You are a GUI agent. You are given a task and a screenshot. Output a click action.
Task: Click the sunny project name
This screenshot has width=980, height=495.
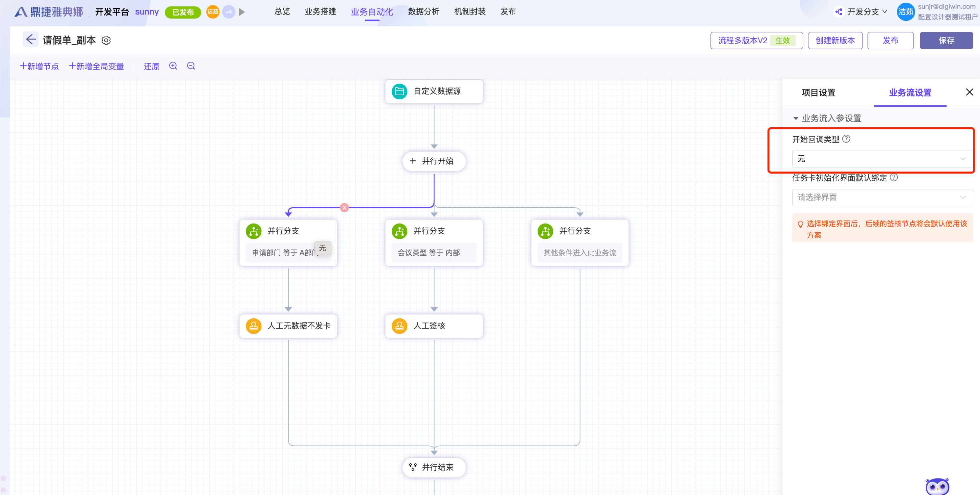pyautogui.click(x=147, y=12)
